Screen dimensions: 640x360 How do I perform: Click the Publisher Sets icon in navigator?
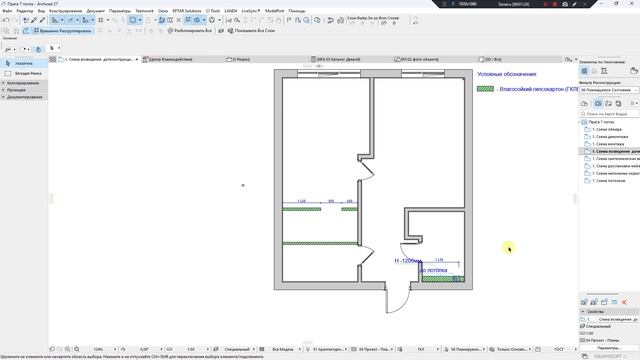coord(618,104)
